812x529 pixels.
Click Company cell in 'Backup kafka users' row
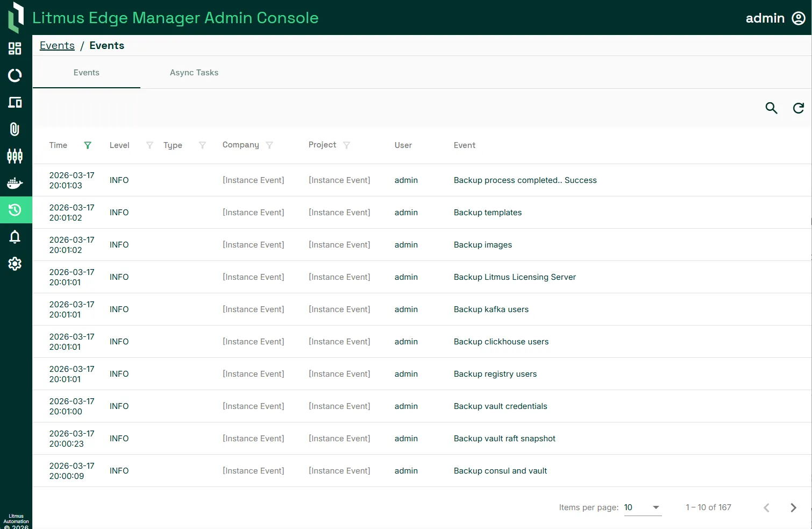point(253,309)
